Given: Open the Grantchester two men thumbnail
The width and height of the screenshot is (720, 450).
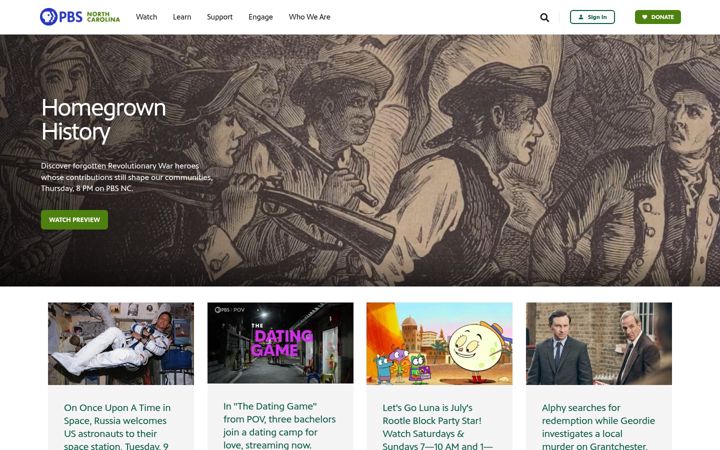Looking at the screenshot, I should tap(599, 343).
